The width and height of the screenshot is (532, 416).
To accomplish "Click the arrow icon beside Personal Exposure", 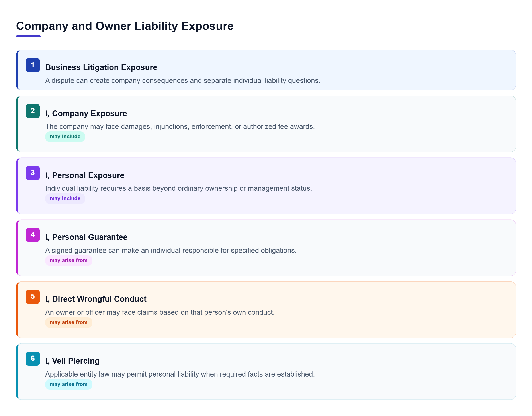I will [48, 176].
